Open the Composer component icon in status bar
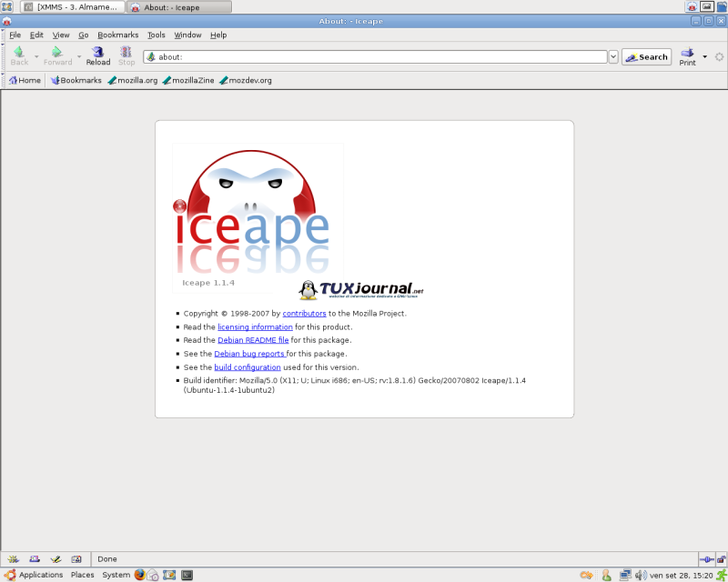This screenshot has height=582, width=728. pos(56,558)
